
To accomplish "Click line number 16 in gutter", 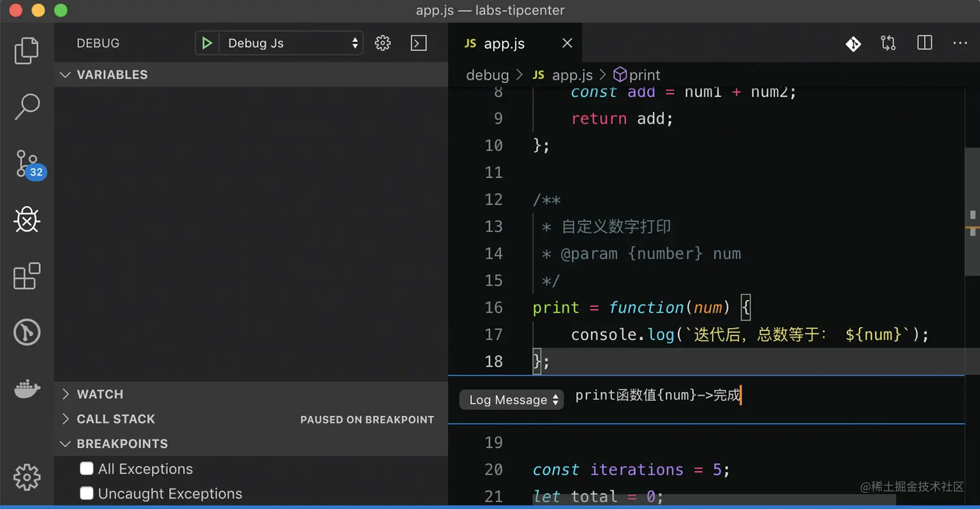I will pyautogui.click(x=494, y=307).
